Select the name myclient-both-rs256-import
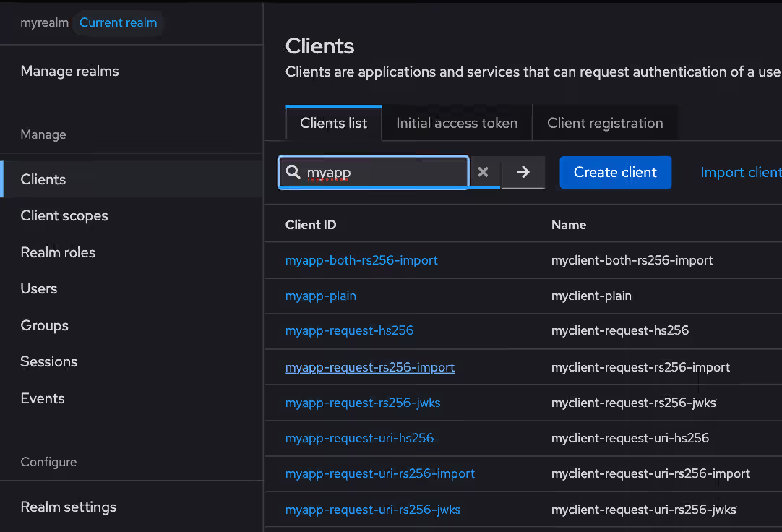Viewport: 782px width, 532px height. 632,260
